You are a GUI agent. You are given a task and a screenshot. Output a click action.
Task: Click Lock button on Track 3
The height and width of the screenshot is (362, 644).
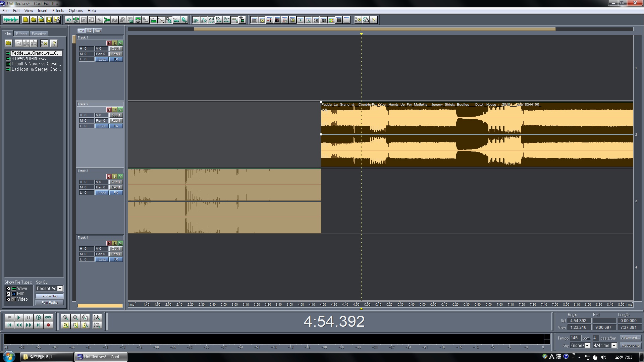click(x=102, y=193)
